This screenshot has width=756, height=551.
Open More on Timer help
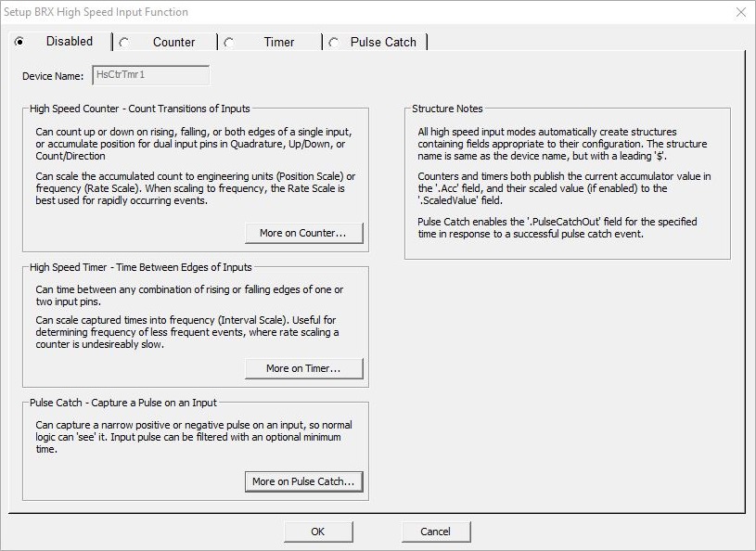[x=303, y=368]
